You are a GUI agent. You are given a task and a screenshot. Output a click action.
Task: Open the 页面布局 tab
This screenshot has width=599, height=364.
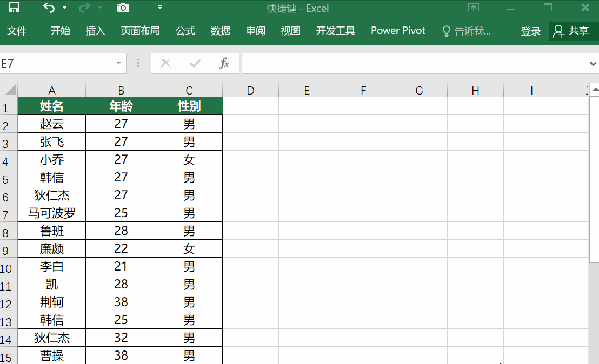140,31
